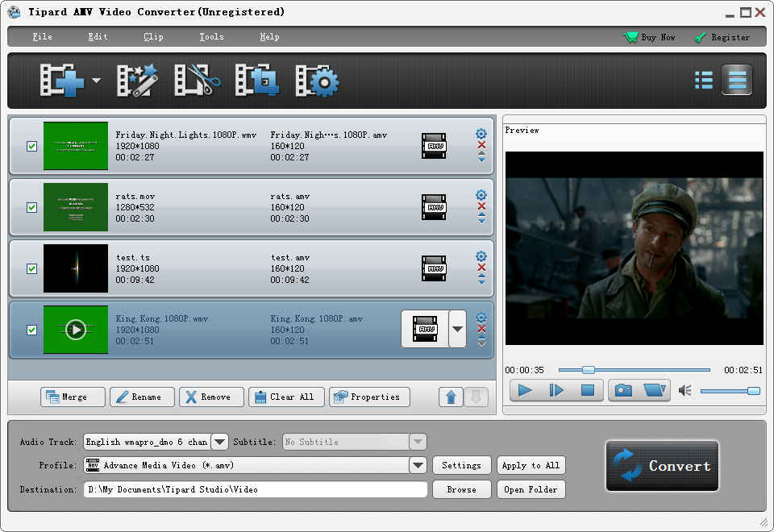
Task: Uncheck the Friday.Night.Lights.1080P.wmv checkbox
Action: (31, 146)
